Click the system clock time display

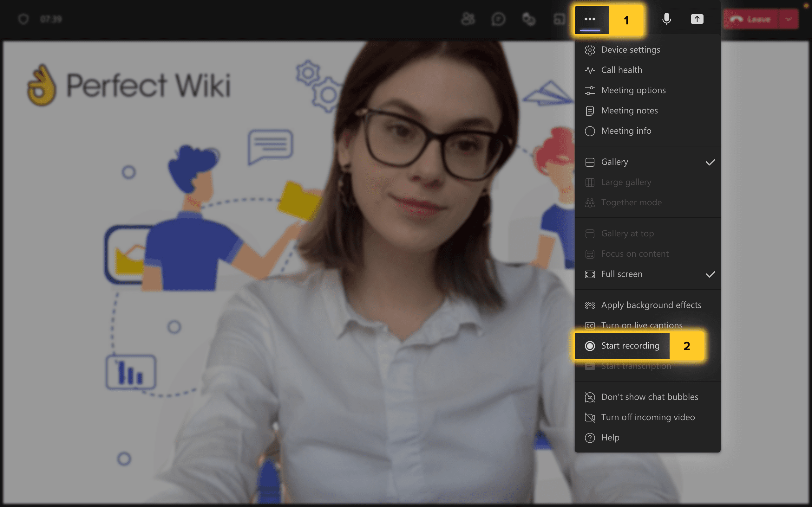[50, 19]
